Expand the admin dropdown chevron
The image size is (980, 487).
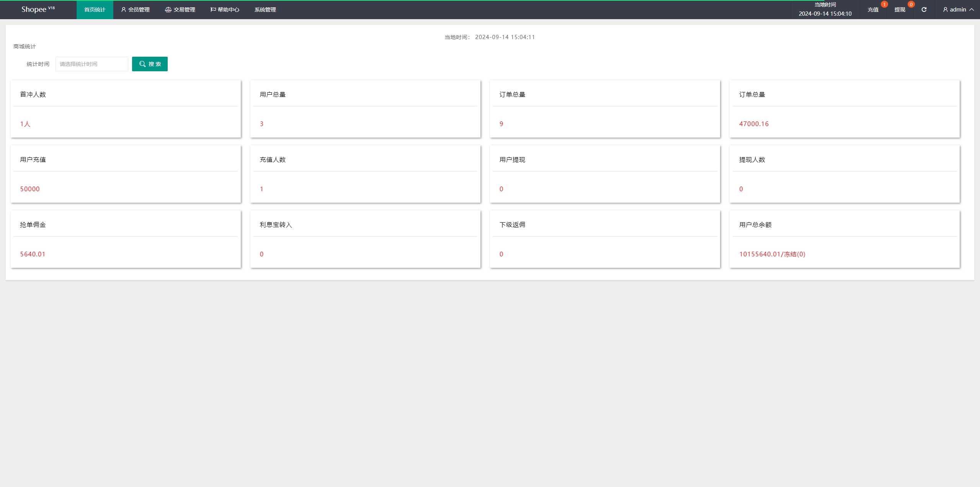click(x=972, y=10)
